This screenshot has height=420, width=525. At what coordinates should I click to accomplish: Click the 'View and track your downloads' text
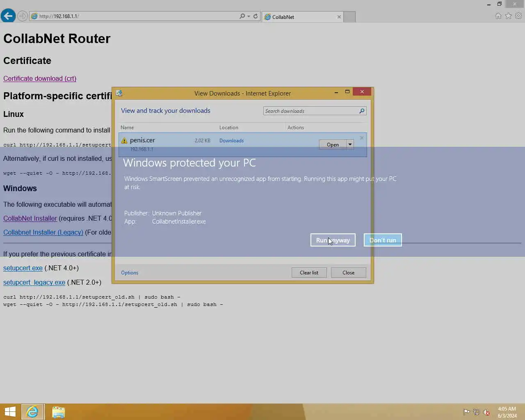pos(166,111)
